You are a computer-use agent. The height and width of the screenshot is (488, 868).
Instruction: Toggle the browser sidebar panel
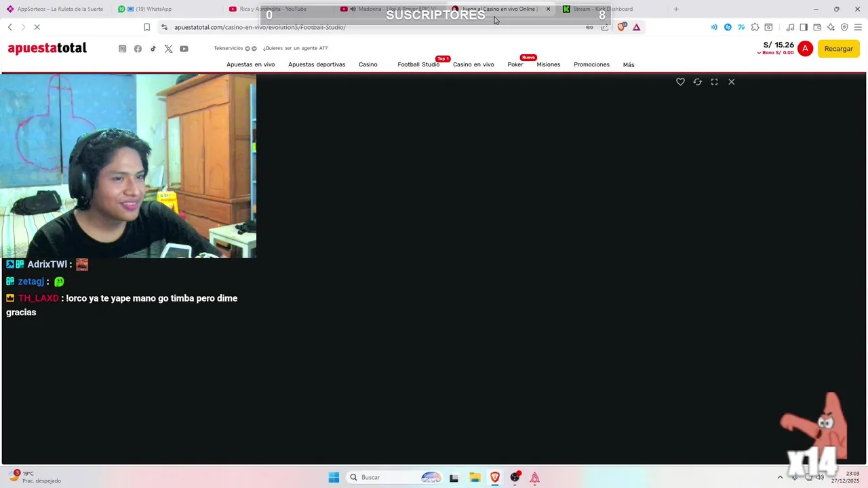804,27
